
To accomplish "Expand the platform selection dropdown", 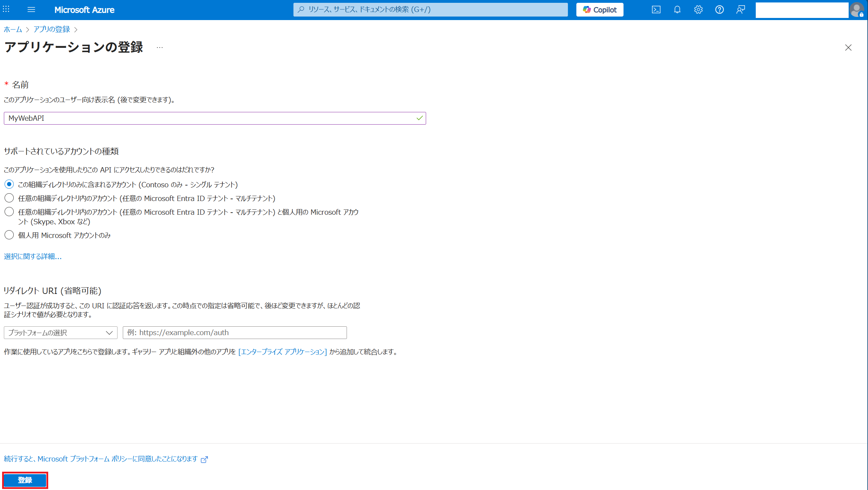I will coord(61,333).
